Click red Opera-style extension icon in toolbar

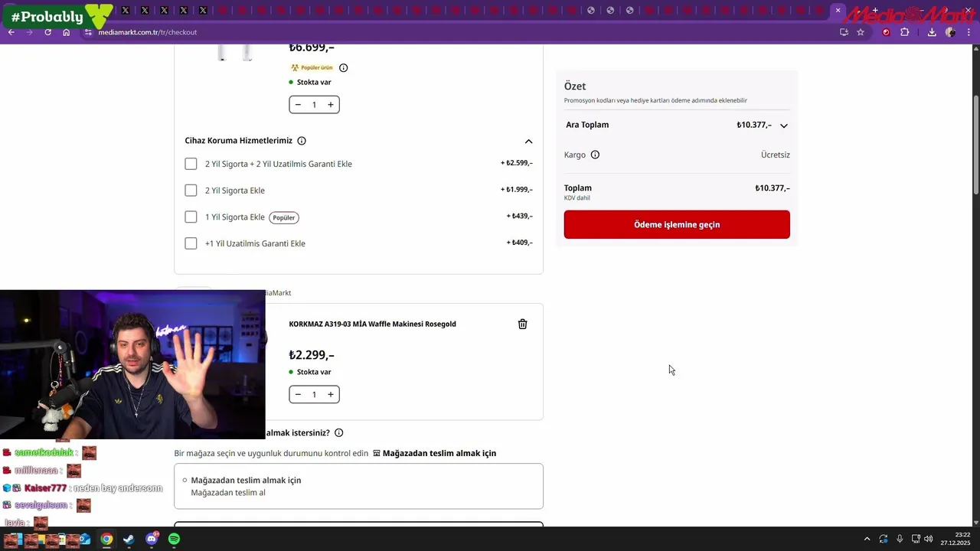pos(887,32)
